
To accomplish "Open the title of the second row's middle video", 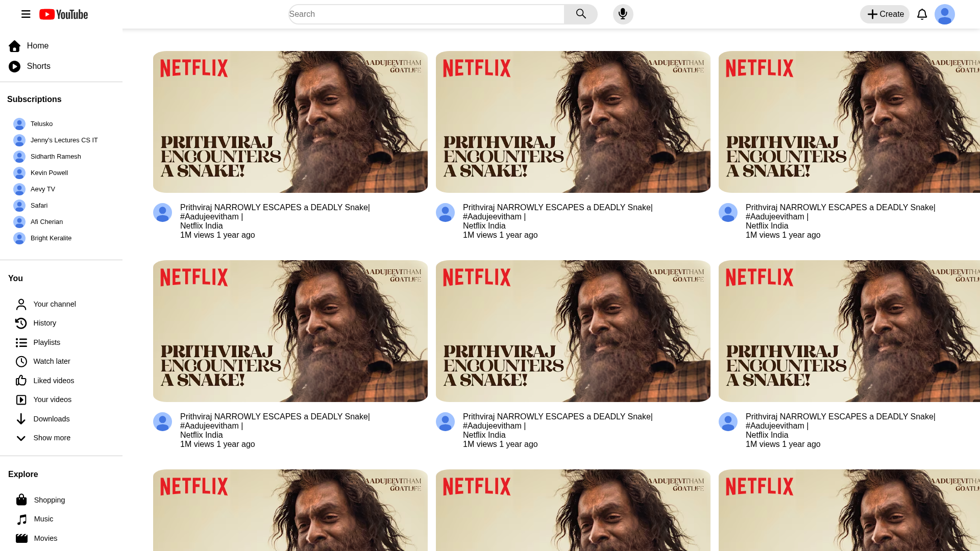I will [x=558, y=421].
